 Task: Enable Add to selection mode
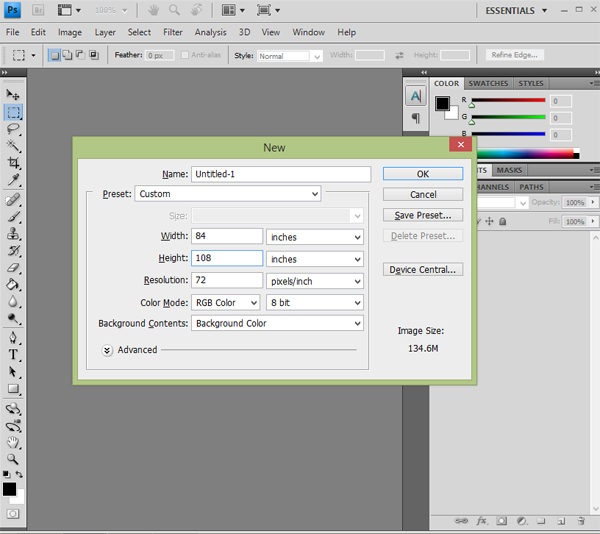tap(67, 55)
